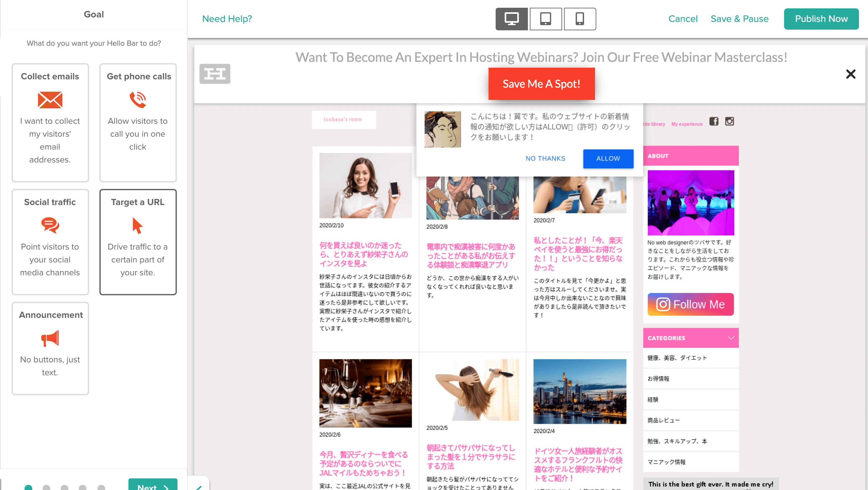Screen dimensions: 868x490
Task: Select the Target a URL goal card
Action: click(x=138, y=242)
